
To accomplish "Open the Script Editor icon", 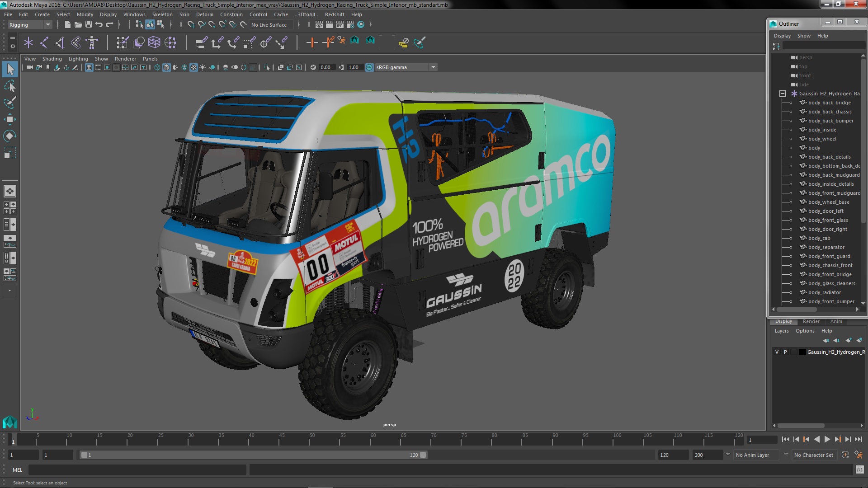I will [x=859, y=470].
